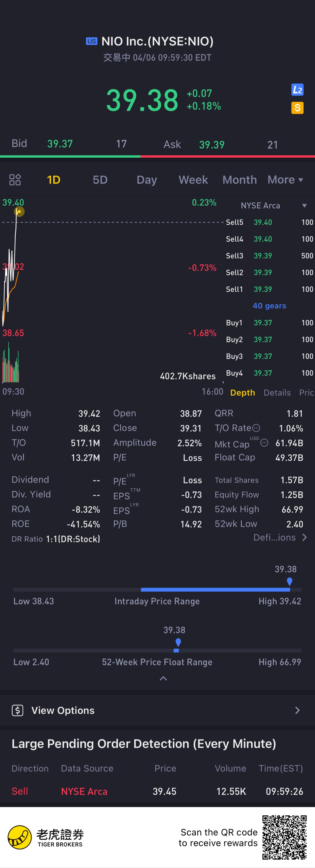
Task: Switch to the Day chart tab
Action: point(146,180)
